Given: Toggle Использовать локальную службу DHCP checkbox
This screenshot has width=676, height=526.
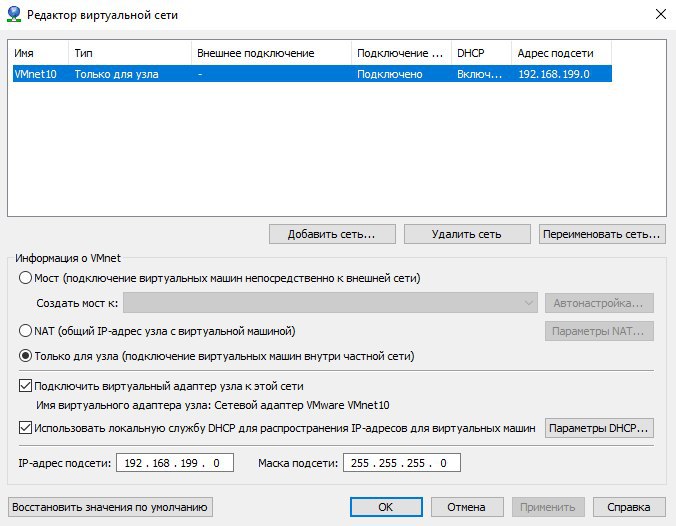Looking at the screenshot, I should (x=25, y=428).
